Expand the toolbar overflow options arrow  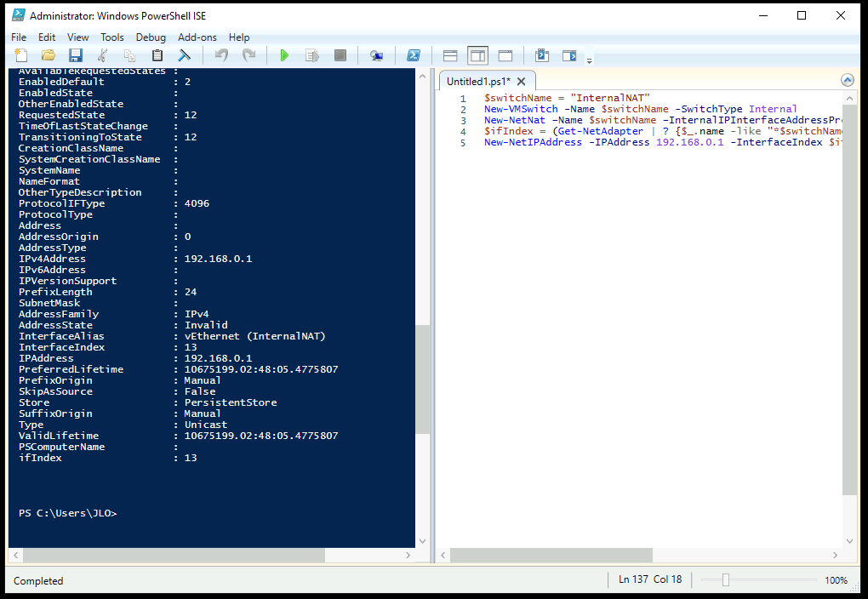[x=589, y=59]
